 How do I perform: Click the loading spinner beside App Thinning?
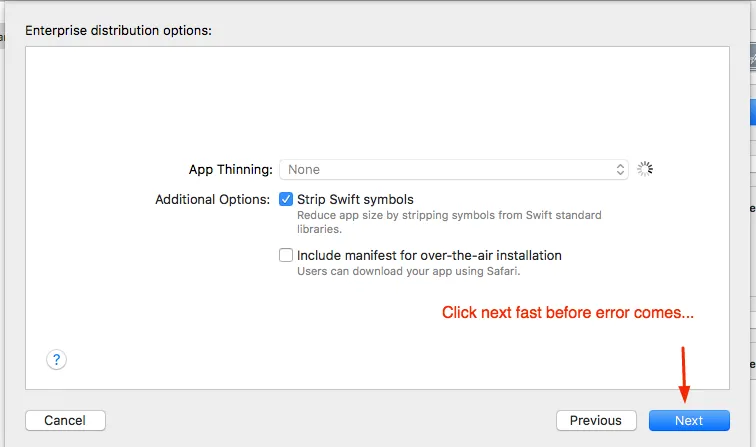click(x=645, y=170)
